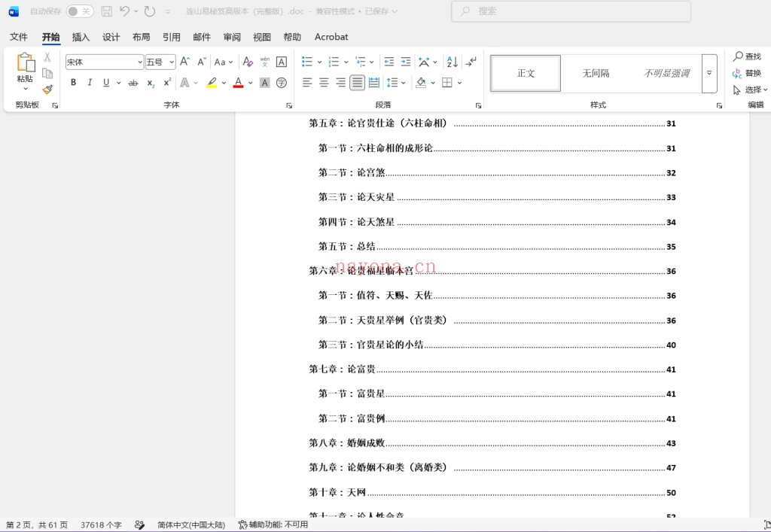Click the 搜索 search box

tap(571, 11)
